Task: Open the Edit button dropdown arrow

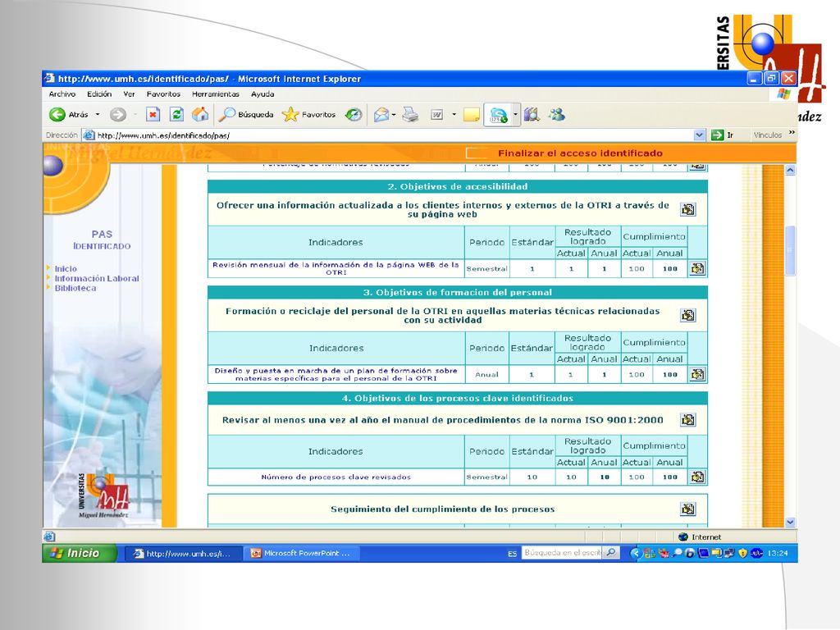Action: pos(454,114)
